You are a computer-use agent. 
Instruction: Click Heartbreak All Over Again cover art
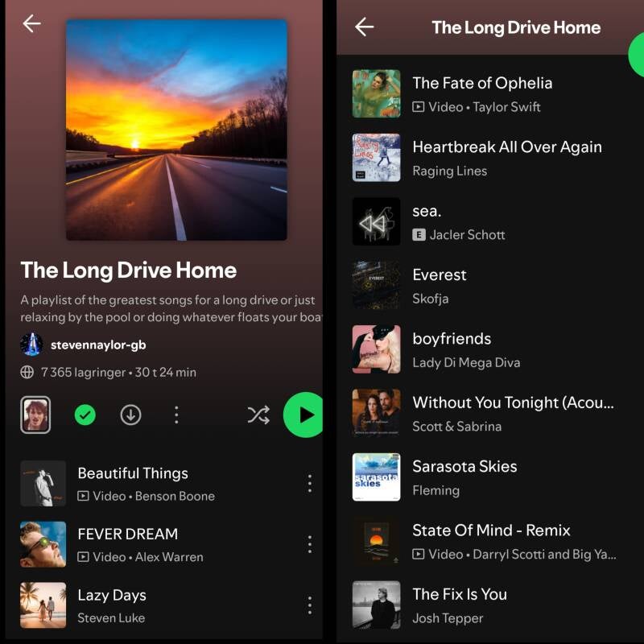376,158
